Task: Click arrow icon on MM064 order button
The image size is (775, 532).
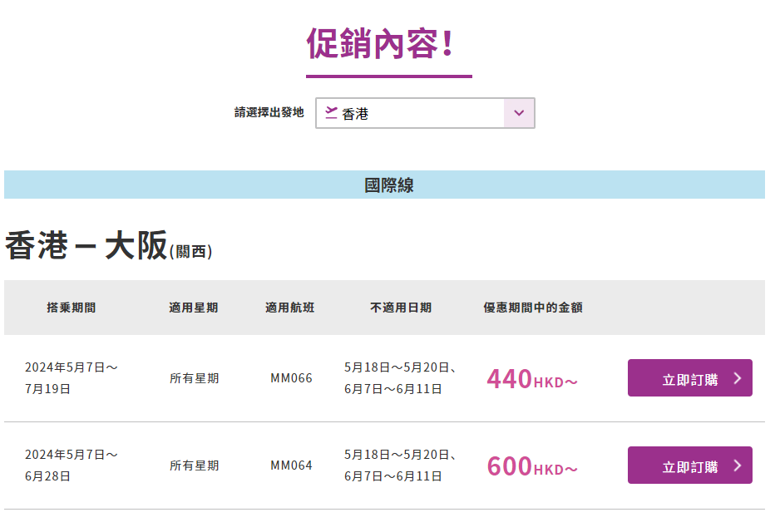Action: pos(737,465)
